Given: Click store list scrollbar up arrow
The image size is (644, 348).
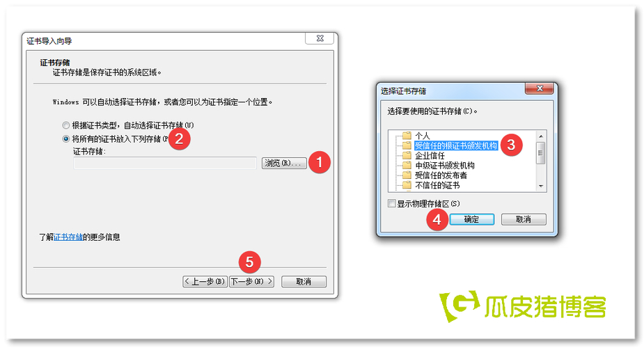Looking at the screenshot, I should [541, 136].
